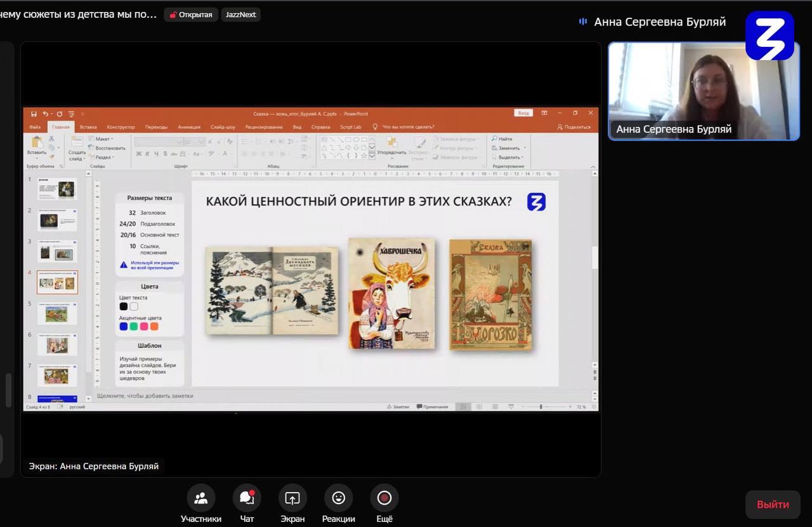
Task: Click the red Выйти leave button
Action: [x=773, y=505]
